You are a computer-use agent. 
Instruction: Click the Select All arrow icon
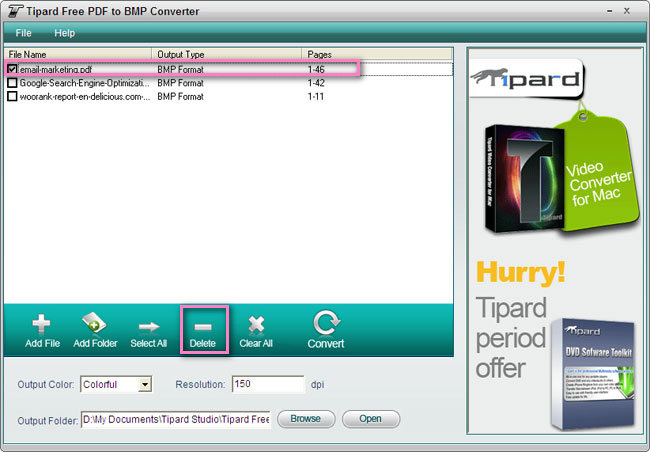coord(149,327)
